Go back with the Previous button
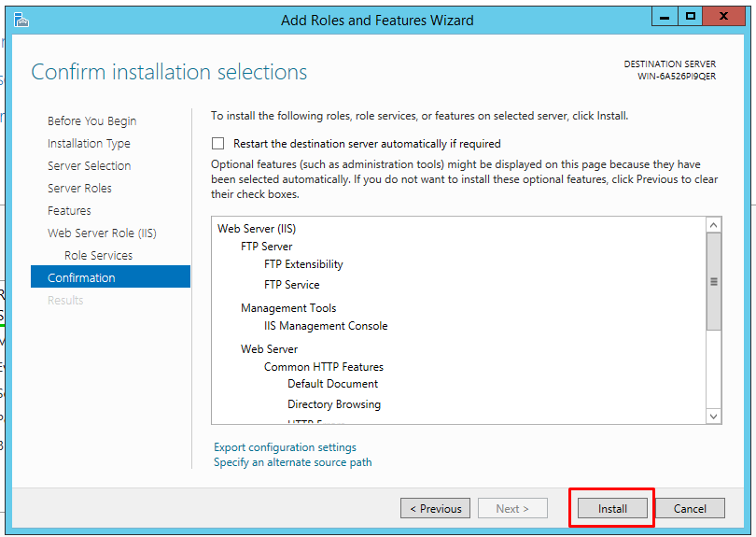The image size is (756, 537). point(435,509)
